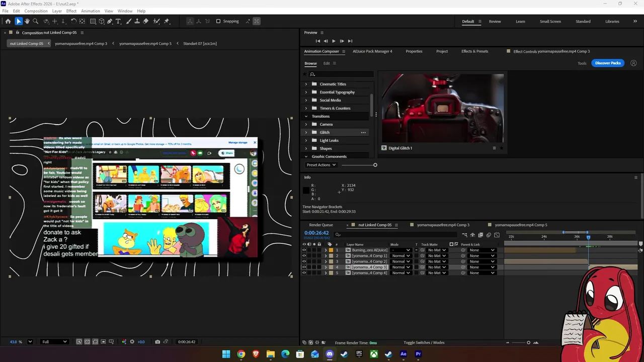644x362 pixels.
Task: Jump to first frame in Preview panel
Action: coord(318,41)
